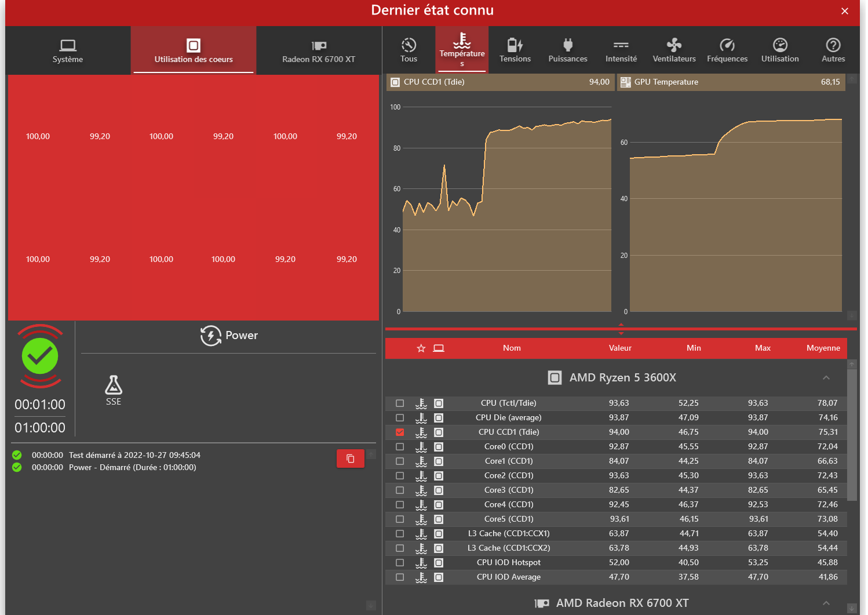Click thermometer icon of CPU IOD Average row
This screenshot has height=615, width=868.
[x=421, y=577]
